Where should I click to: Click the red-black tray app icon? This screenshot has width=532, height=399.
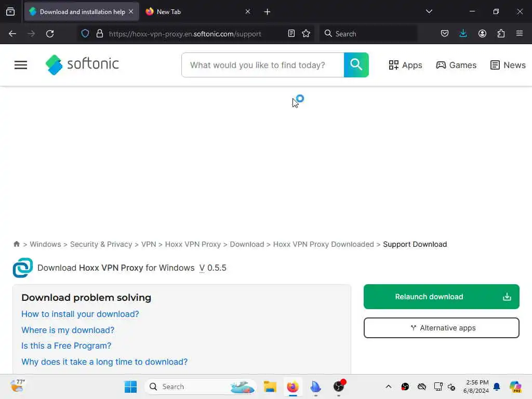tap(405, 387)
